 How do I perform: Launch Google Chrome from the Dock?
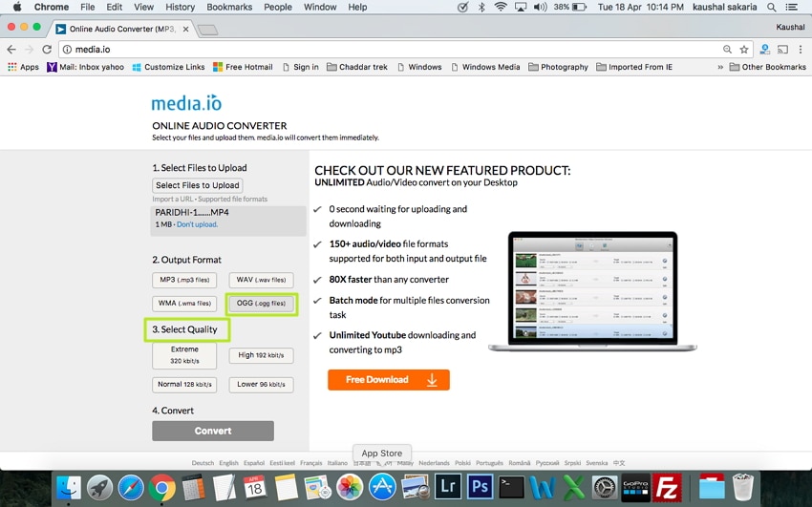click(161, 487)
